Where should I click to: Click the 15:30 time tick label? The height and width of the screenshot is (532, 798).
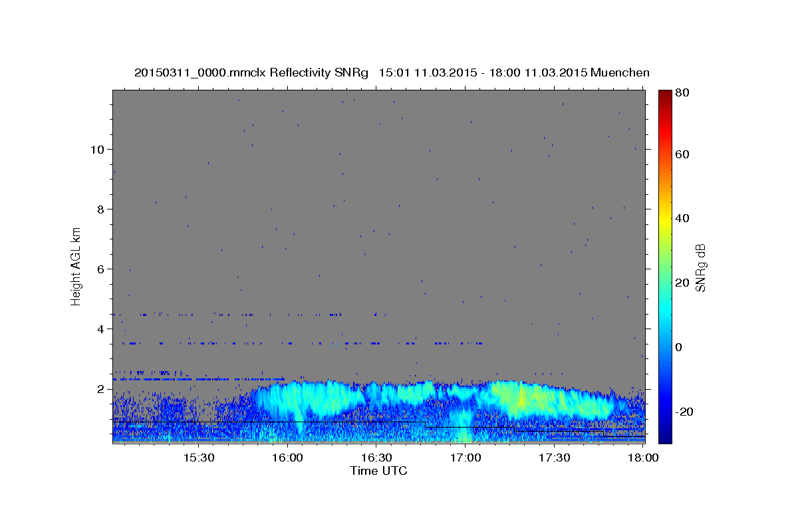(x=198, y=458)
